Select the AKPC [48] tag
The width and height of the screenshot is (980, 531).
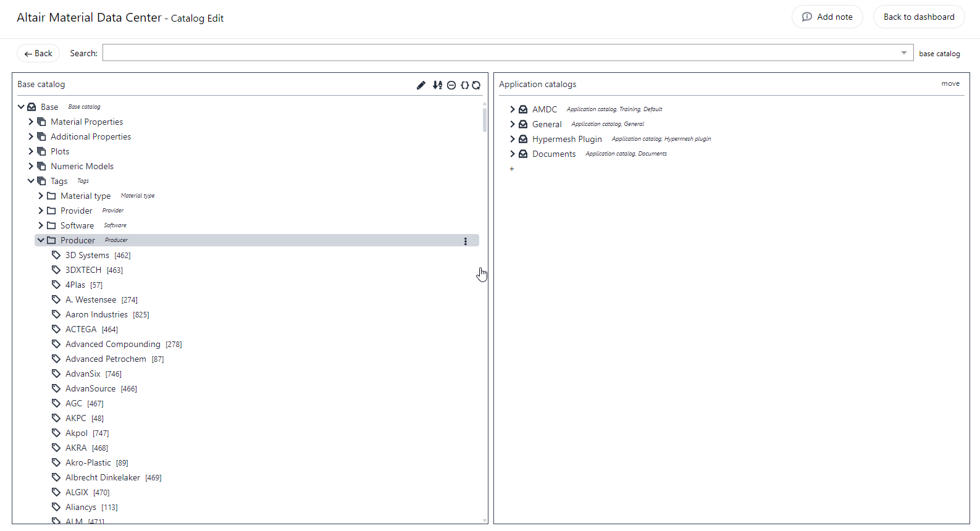tap(85, 418)
